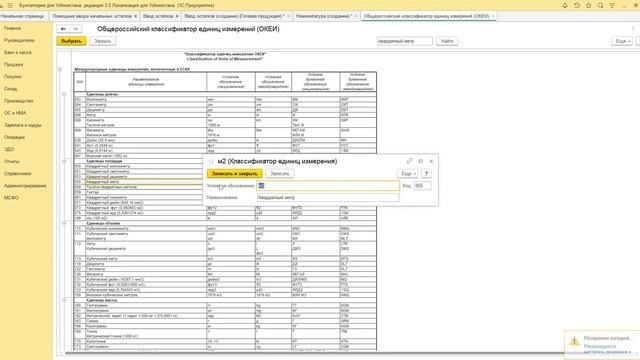Open 'Администрирование' section

click(25, 186)
